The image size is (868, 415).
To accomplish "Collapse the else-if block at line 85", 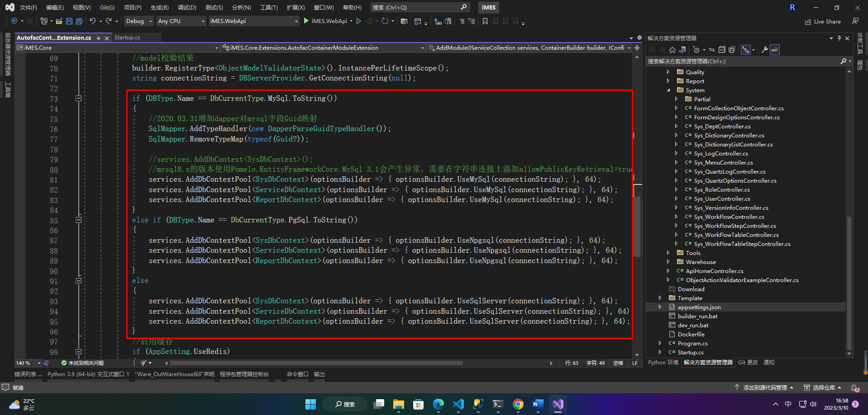I will 78,220.
